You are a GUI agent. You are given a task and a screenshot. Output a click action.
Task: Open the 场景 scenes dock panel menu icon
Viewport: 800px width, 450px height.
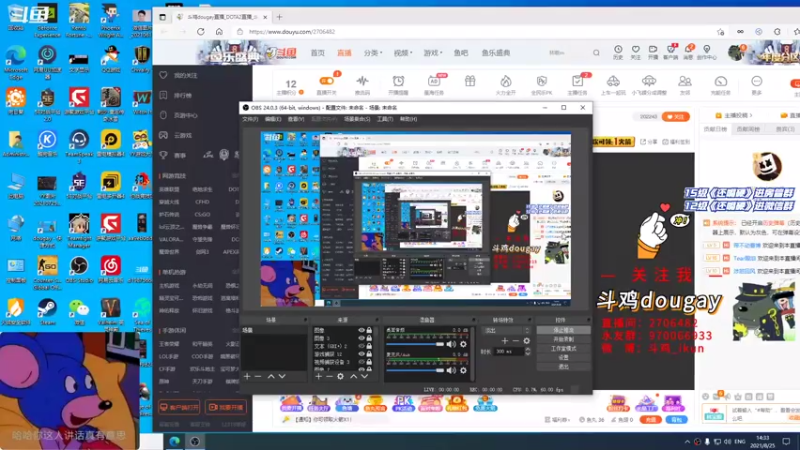click(x=306, y=320)
